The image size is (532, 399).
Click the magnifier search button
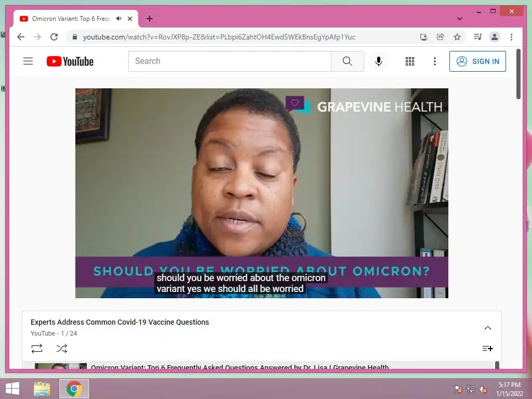coord(348,61)
